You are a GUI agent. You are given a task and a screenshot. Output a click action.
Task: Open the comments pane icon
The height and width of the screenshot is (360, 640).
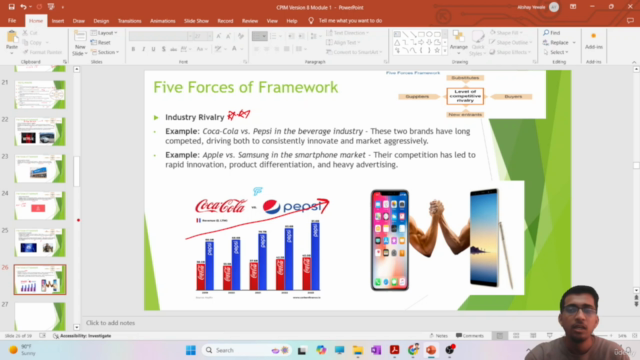[630, 20]
